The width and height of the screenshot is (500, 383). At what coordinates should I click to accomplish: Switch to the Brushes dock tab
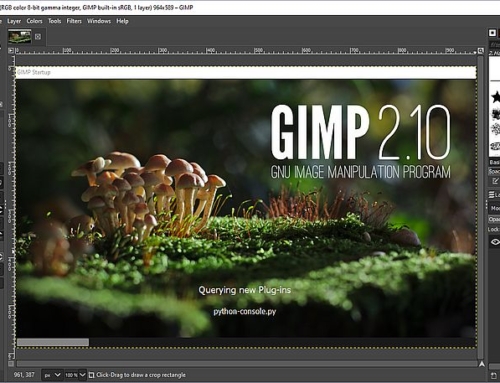(x=493, y=33)
